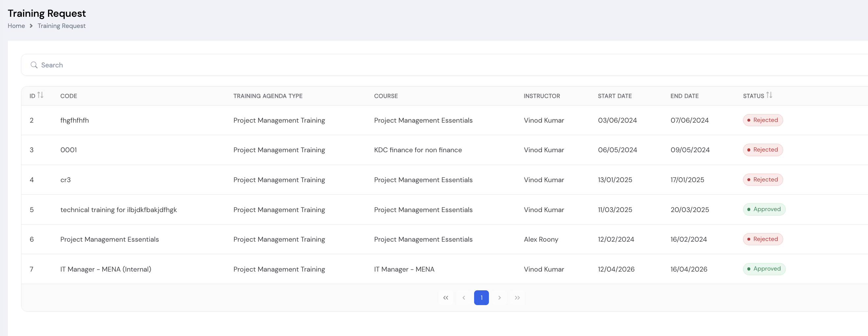Click start date 12/04/2026
This screenshot has width=868, height=336.
[616, 269]
